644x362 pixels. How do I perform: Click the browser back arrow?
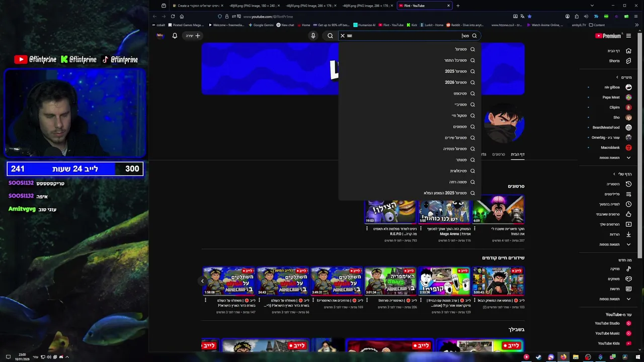click(x=154, y=16)
